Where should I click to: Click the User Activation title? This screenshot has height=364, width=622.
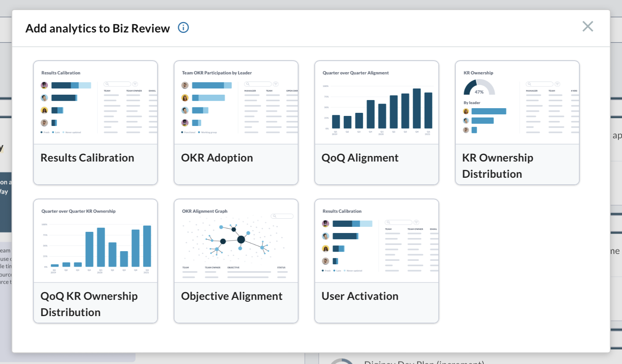coord(360,296)
